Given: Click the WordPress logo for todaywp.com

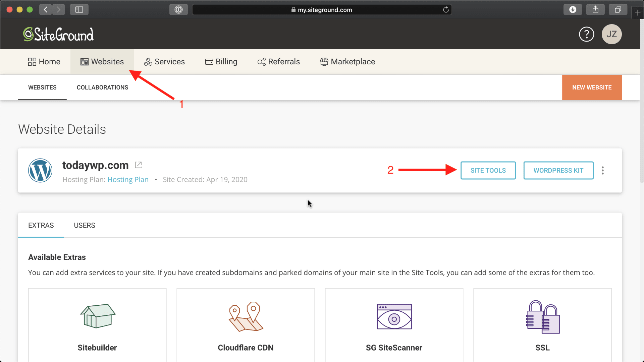Looking at the screenshot, I should click(x=40, y=170).
